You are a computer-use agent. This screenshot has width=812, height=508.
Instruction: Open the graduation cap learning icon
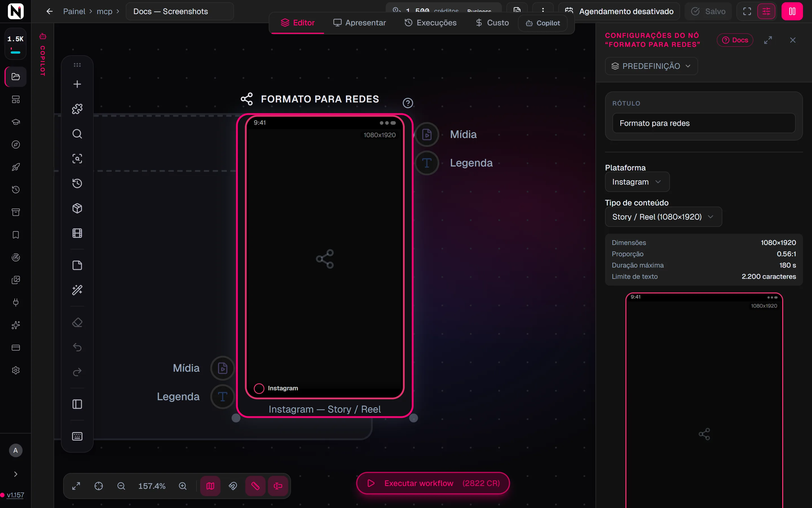[16, 122]
